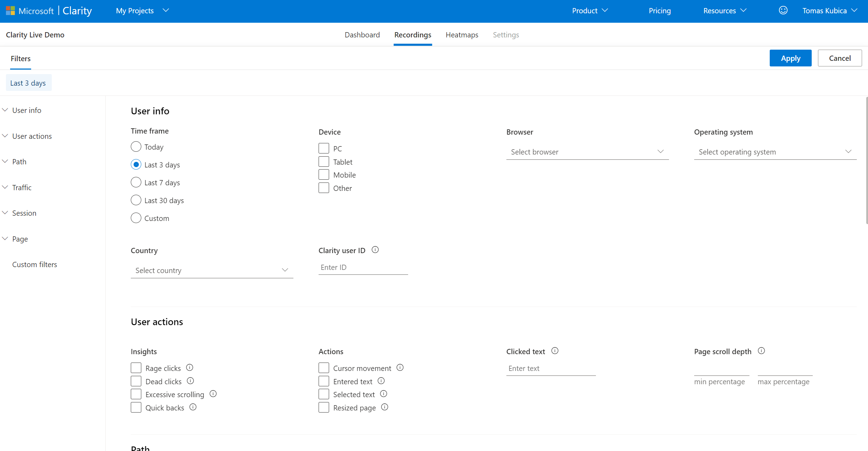Enable the Dead clicks checkbox

click(x=136, y=381)
